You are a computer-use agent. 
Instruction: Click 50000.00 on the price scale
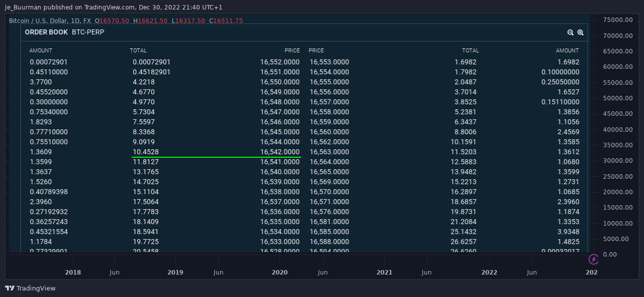(618, 98)
